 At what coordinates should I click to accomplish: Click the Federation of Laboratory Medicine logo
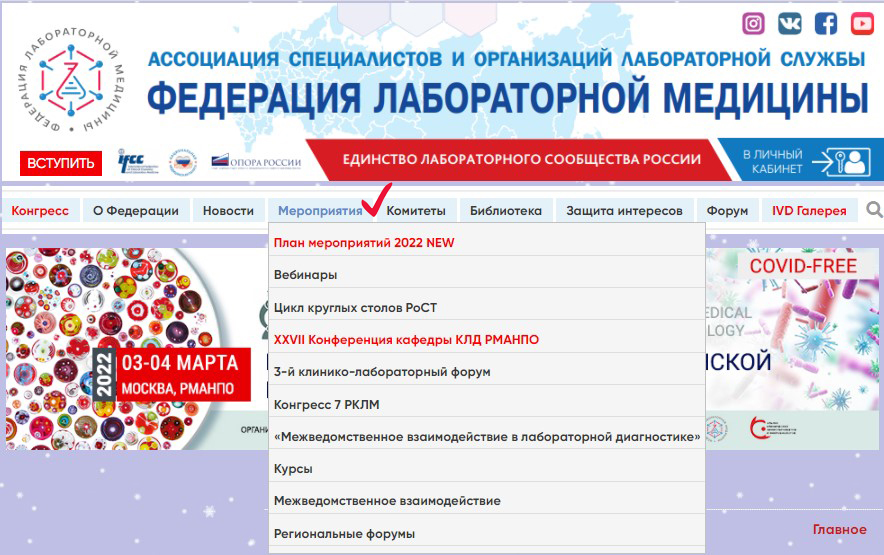[72, 81]
